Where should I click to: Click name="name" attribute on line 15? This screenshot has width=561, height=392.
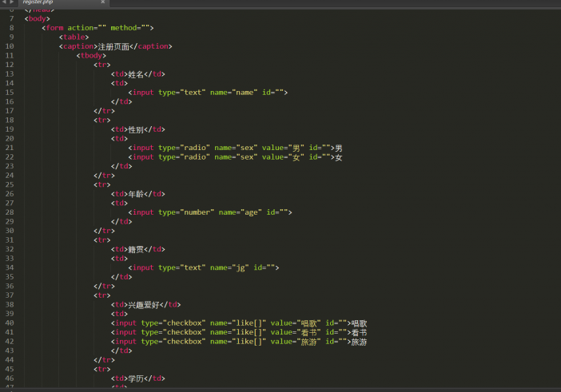(x=233, y=93)
